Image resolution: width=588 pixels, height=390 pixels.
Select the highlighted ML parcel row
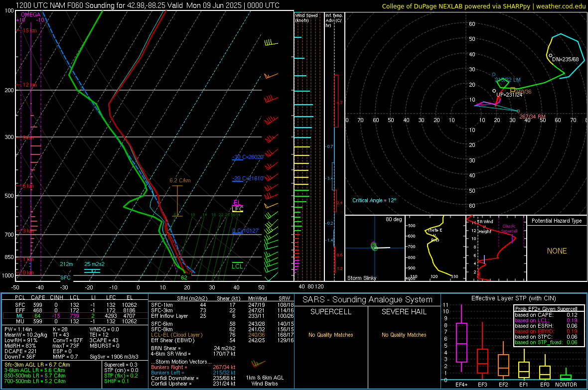click(75, 316)
